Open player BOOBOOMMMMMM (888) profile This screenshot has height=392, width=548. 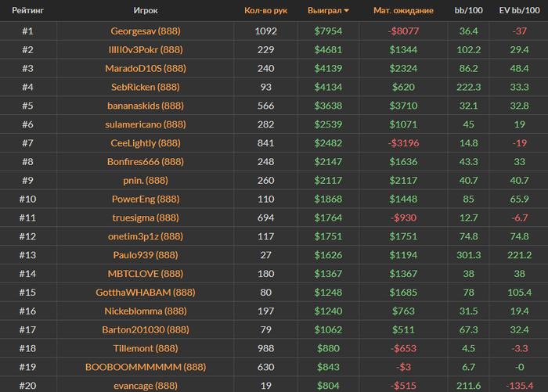[x=146, y=367]
